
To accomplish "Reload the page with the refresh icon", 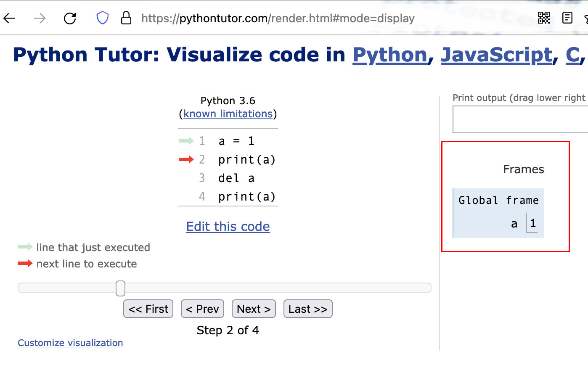I will point(70,18).
